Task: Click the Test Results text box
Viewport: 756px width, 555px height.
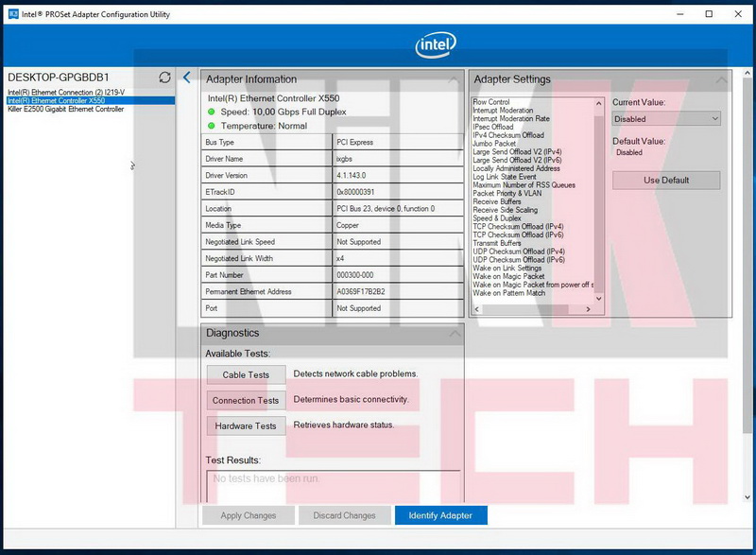Action: pyautogui.click(x=334, y=487)
